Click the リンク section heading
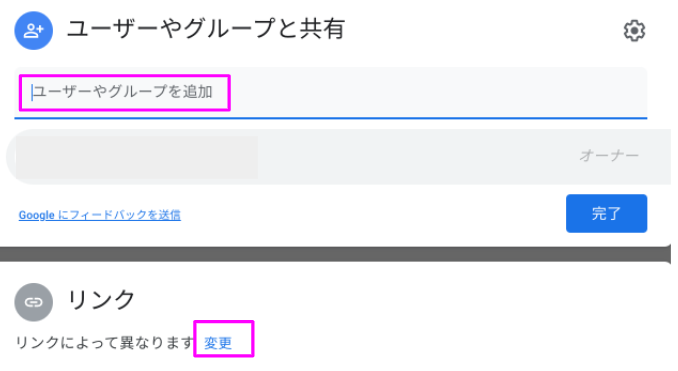The height and width of the screenshot is (371, 678). (101, 299)
